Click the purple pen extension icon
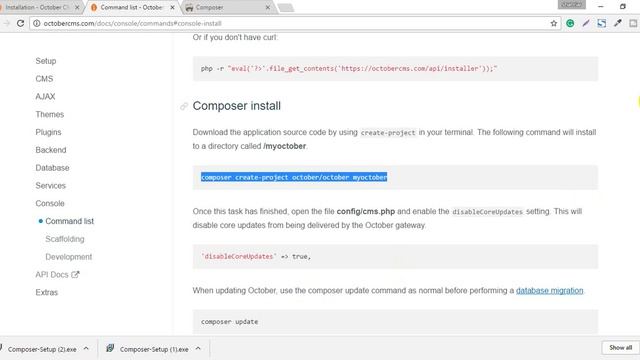Screen dimensions: 640x360 [586, 23]
